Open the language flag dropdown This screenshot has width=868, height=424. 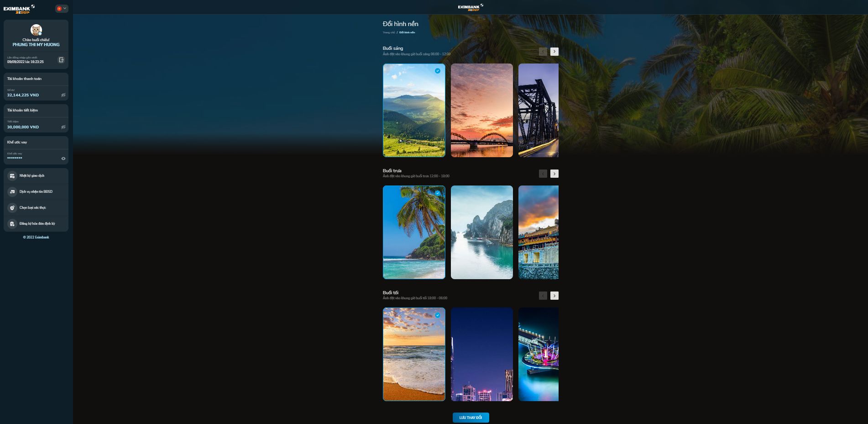(x=62, y=9)
